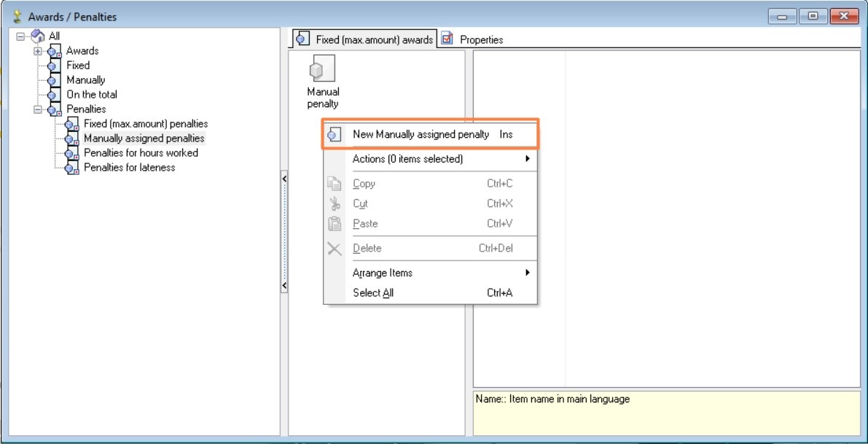Screen dimensions: 868x444
Task: Click the Fixed awards tab icon
Action: pyautogui.click(x=302, y=39)
